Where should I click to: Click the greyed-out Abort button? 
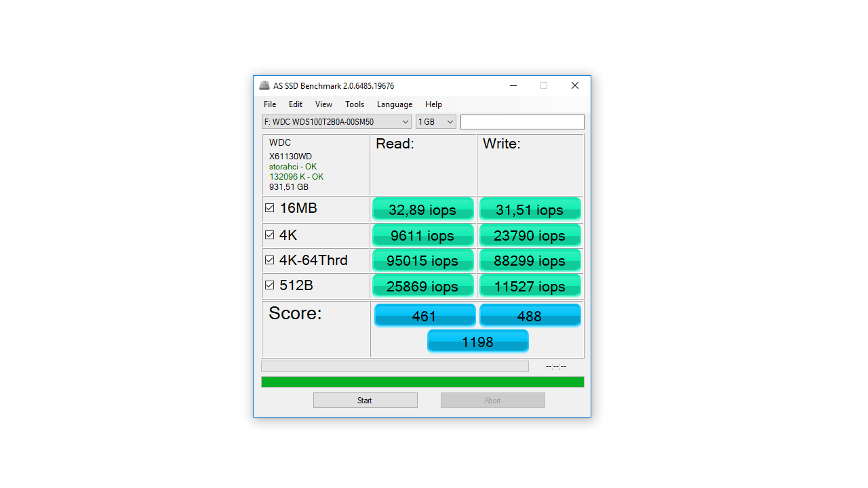493,401
